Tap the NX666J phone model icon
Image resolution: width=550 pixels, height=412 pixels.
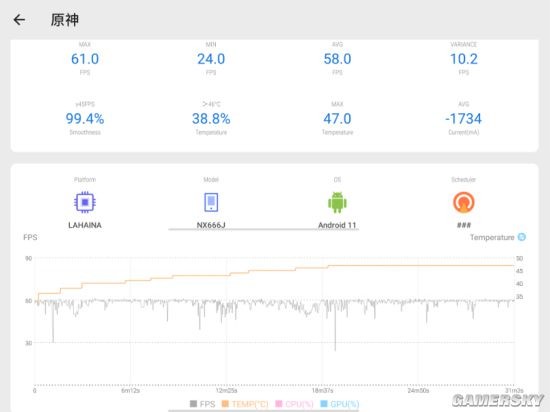point(211,202)
